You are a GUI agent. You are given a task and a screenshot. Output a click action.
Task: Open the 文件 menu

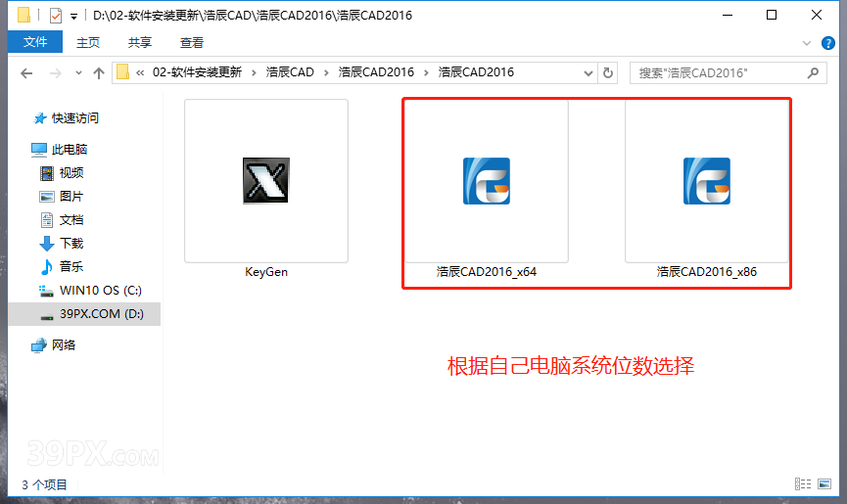click(35, 42)
